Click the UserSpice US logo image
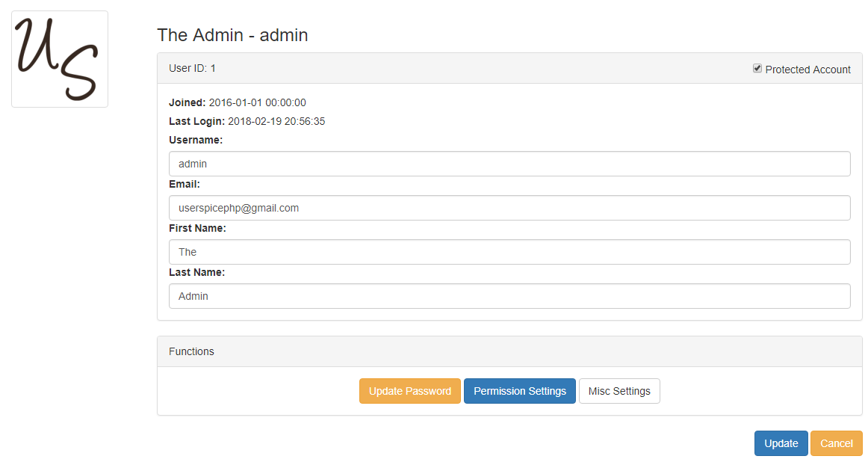The image size is (868, 465). click(60, 59)
